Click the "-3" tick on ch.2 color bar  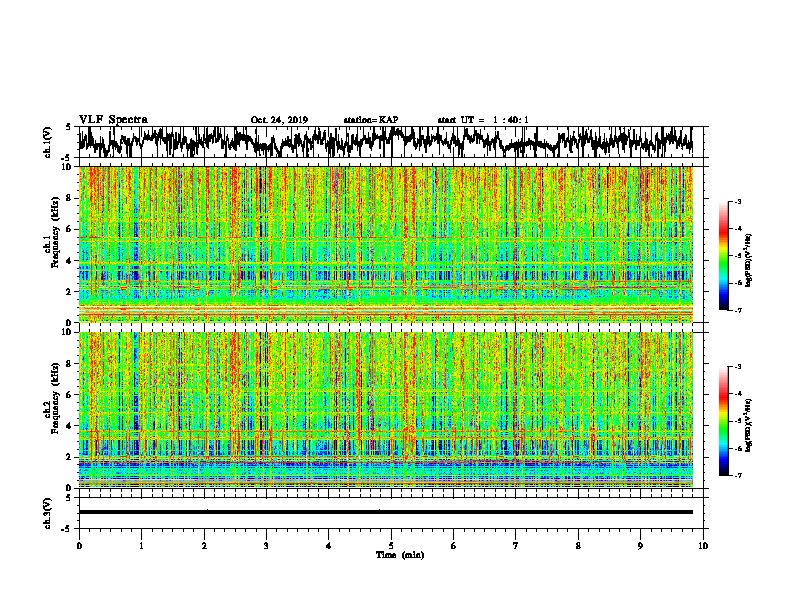pyautogui.click(x=738, y=367)
